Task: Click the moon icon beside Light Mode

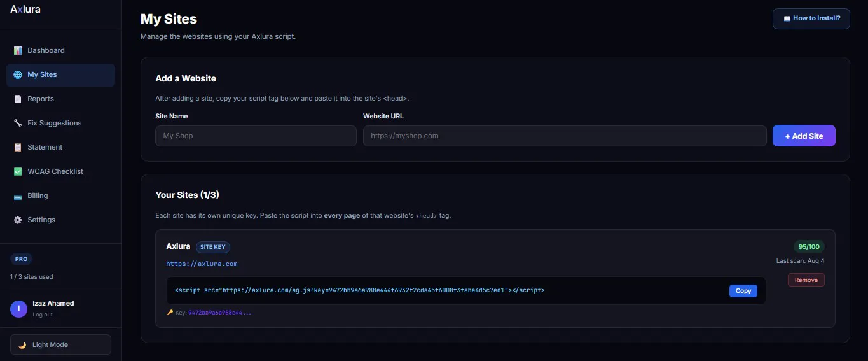Action: tap(22, 344)
